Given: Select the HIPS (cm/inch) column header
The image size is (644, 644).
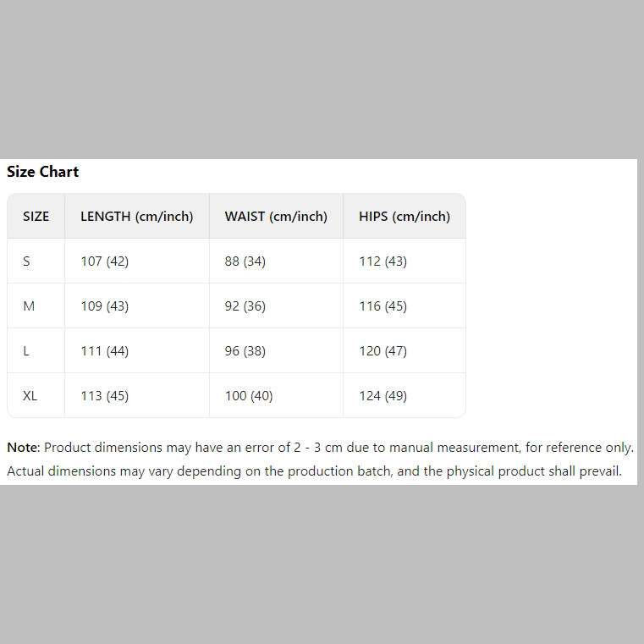Looking at the screenshot, I should click(404, 217).
